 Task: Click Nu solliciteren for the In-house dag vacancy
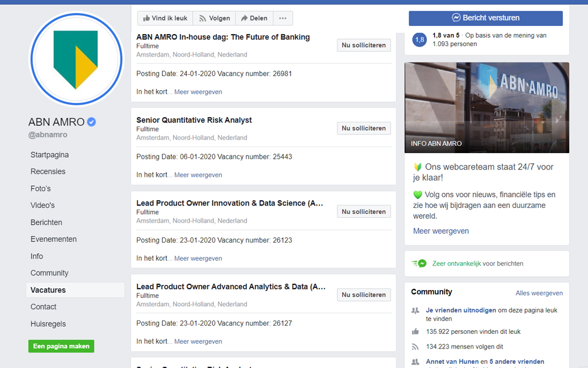click(x=363, y=45)
